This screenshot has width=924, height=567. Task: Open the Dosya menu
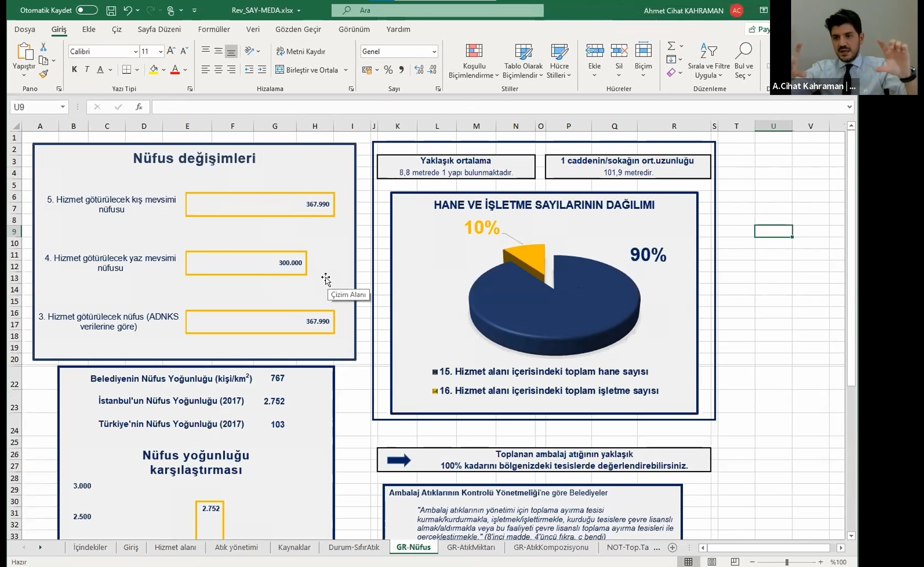click(25, 29)
